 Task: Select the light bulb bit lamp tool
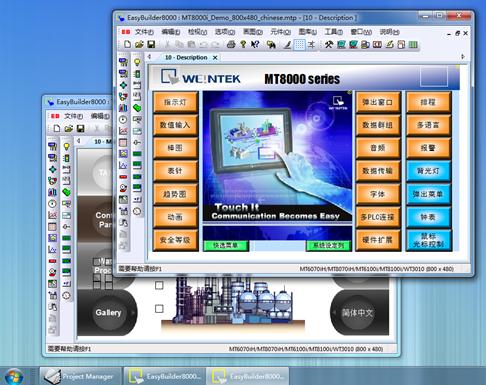[x=137, y=62]
